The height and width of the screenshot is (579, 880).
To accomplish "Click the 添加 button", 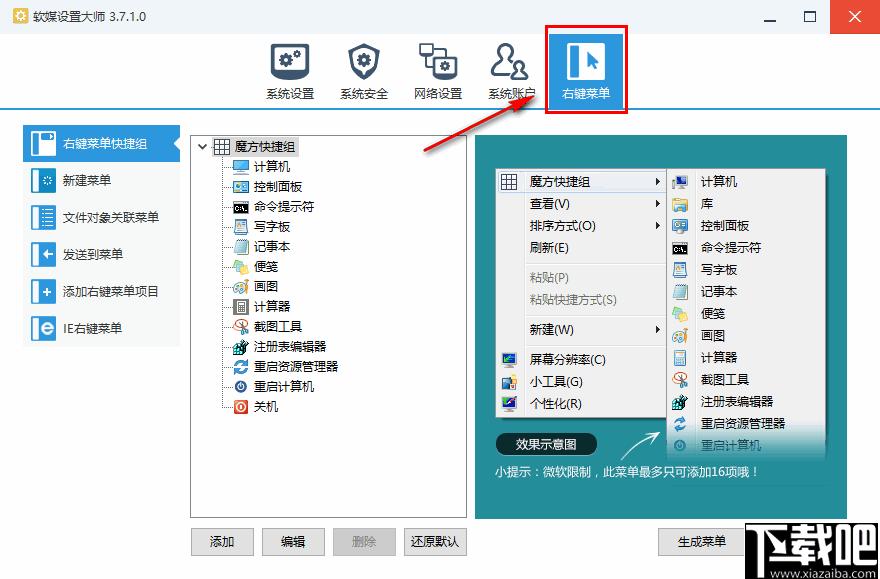I will click(222, 542).
